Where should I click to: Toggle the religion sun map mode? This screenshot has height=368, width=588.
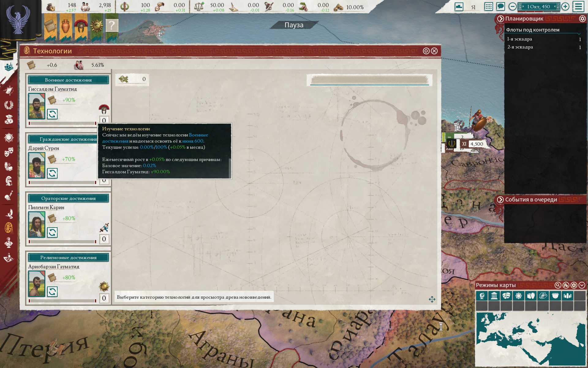coord(518,296)
